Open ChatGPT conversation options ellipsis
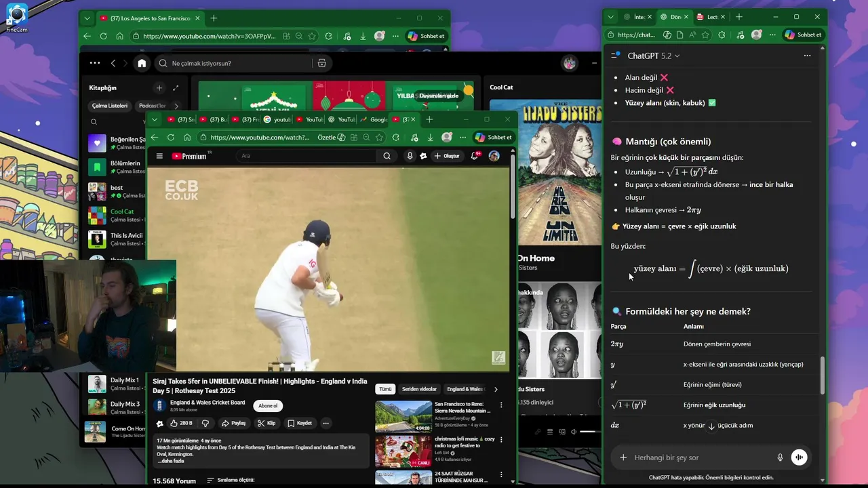Screen dimensions: 868x488 [807, 56]
